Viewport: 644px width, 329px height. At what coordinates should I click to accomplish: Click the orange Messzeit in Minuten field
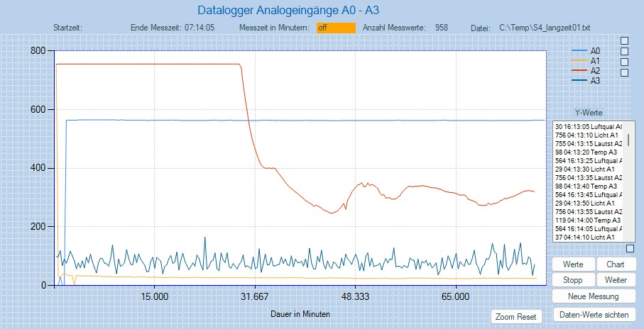pos(336,28)
